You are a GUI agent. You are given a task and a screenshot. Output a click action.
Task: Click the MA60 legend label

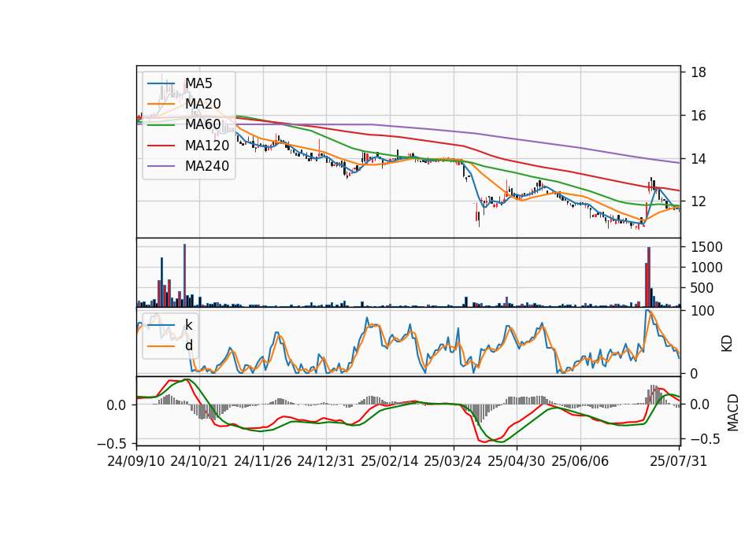[203, 125]
